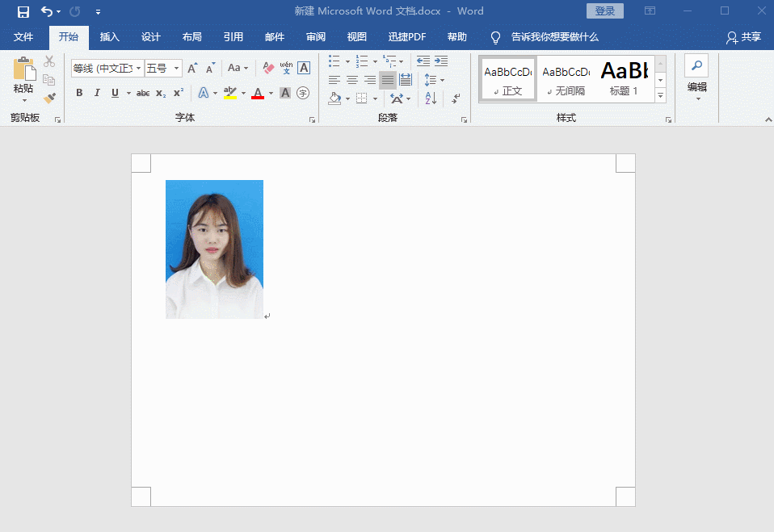Open the font color palette arrow
This screenshot has height=532, width=774.
point(271,93)
